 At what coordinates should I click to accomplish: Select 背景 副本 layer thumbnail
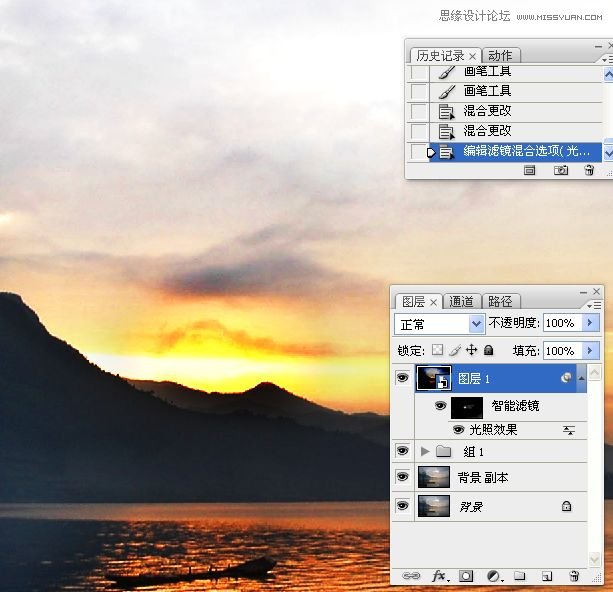(434, 477)
